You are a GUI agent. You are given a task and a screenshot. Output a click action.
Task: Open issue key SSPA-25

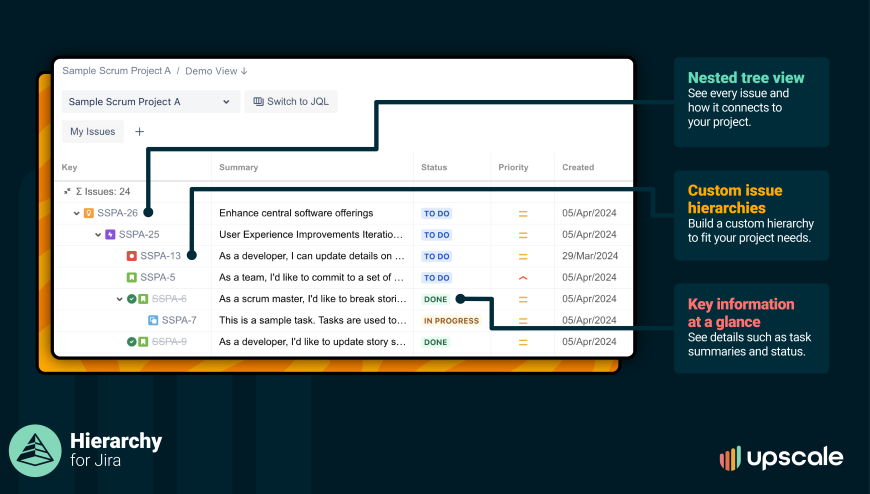tap(139, 235)
